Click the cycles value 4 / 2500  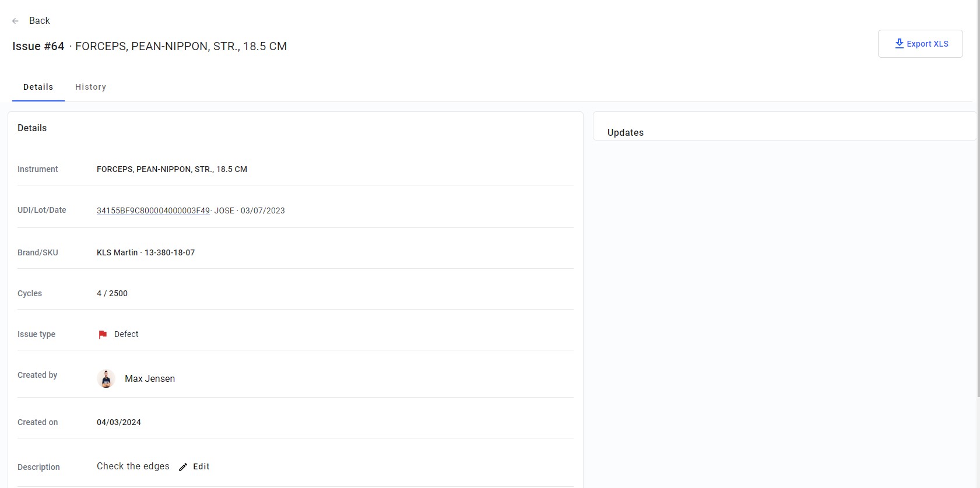coord(112,293)
